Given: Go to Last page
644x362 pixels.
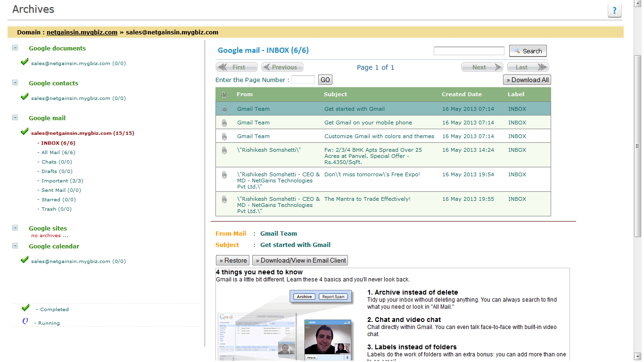Looking at the screenshot, I should click(x=528, y=67).
